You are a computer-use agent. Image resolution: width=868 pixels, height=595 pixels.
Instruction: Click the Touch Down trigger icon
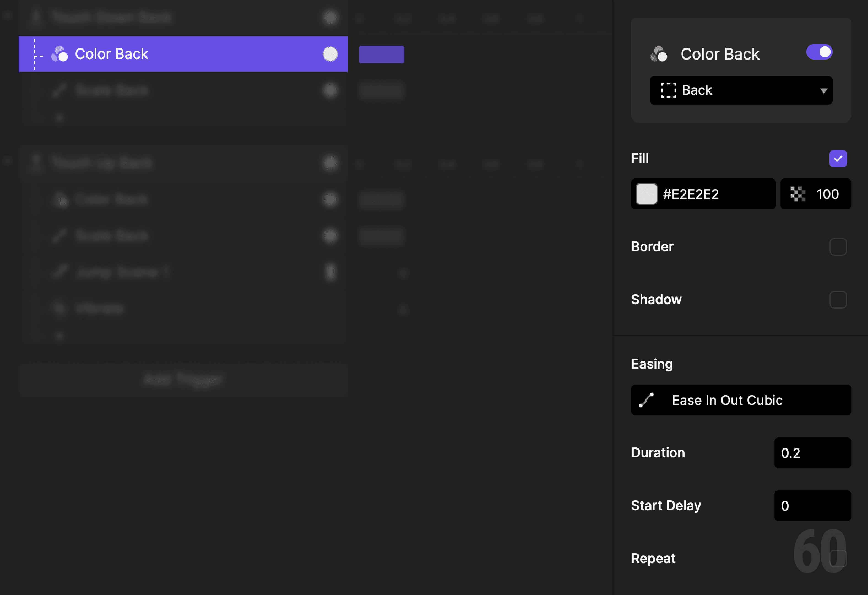(x=36, y=17)
